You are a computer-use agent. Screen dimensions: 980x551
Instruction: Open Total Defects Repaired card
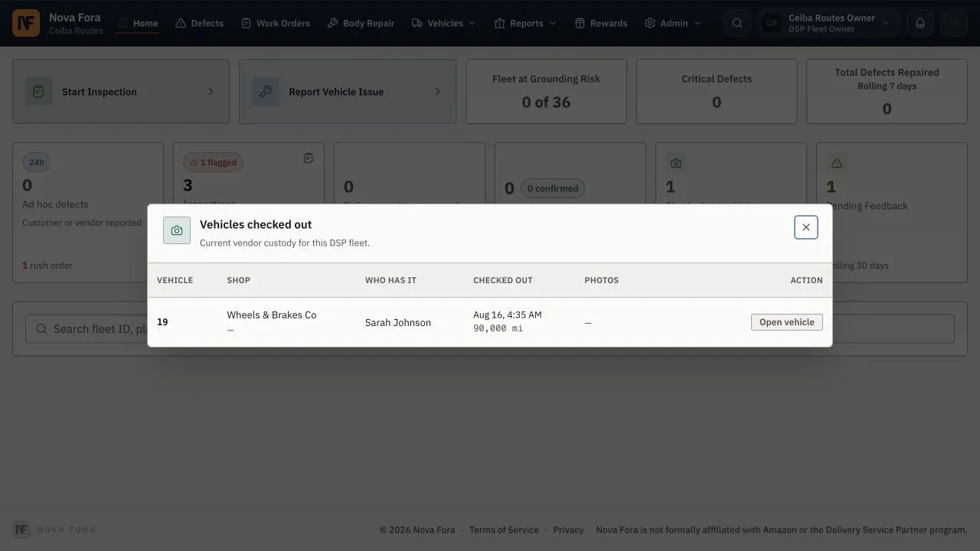point(887,92)
